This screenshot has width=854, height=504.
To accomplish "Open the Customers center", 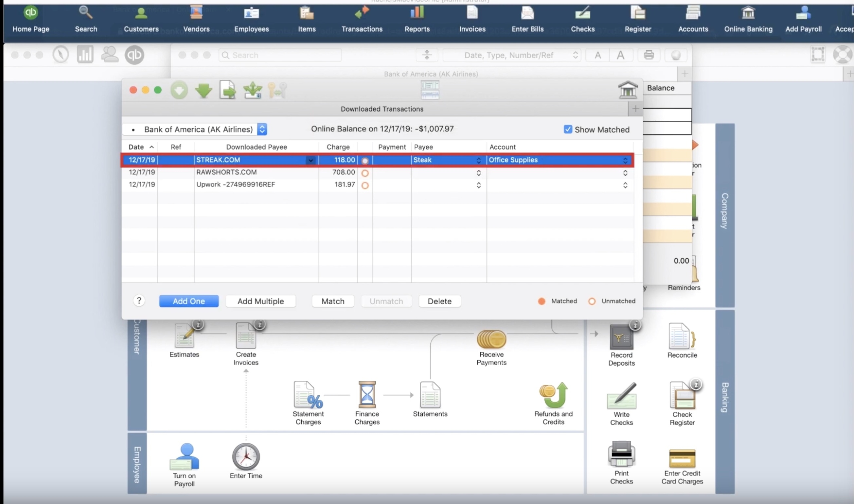I will [141, 19].
